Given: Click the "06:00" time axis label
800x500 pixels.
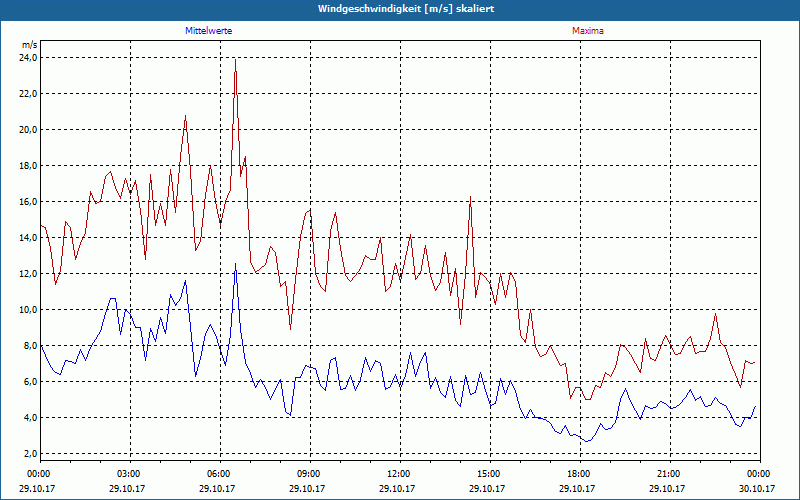Looking at the screenshot, I should pos(218,474).
